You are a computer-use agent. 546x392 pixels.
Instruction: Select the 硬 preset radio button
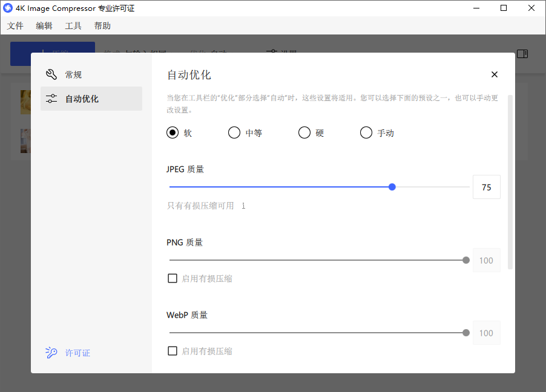304,132
